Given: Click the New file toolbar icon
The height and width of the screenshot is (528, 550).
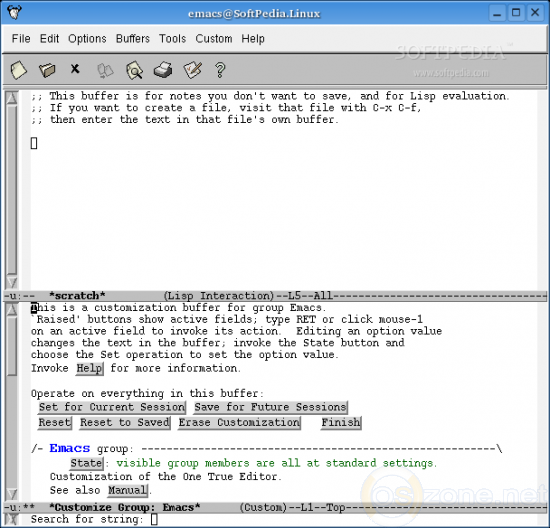Looking at the screenshot, I should 18,70.
